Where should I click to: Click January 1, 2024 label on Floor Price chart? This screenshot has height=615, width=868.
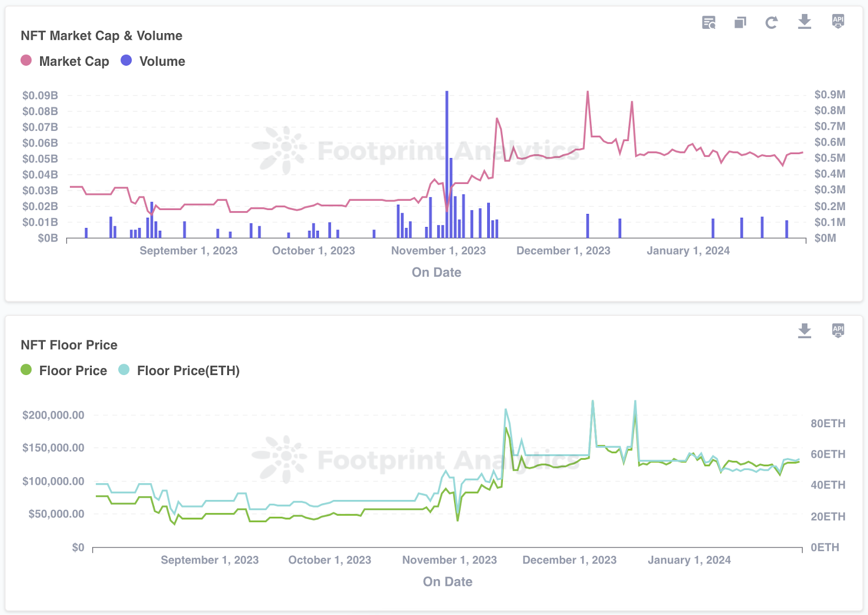point(689,560)
